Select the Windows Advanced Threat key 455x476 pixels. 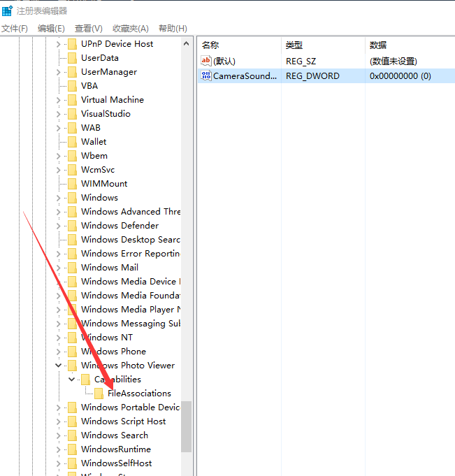point(131,212)
